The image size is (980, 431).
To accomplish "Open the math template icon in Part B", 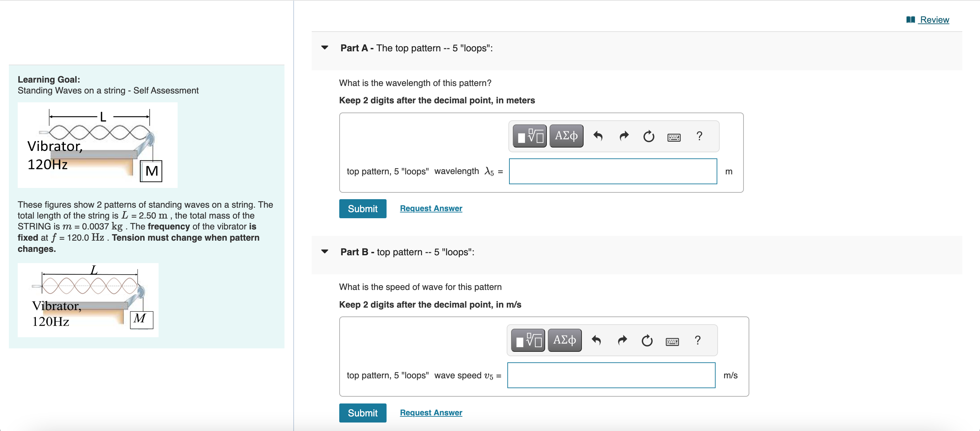I will point(527,340).
